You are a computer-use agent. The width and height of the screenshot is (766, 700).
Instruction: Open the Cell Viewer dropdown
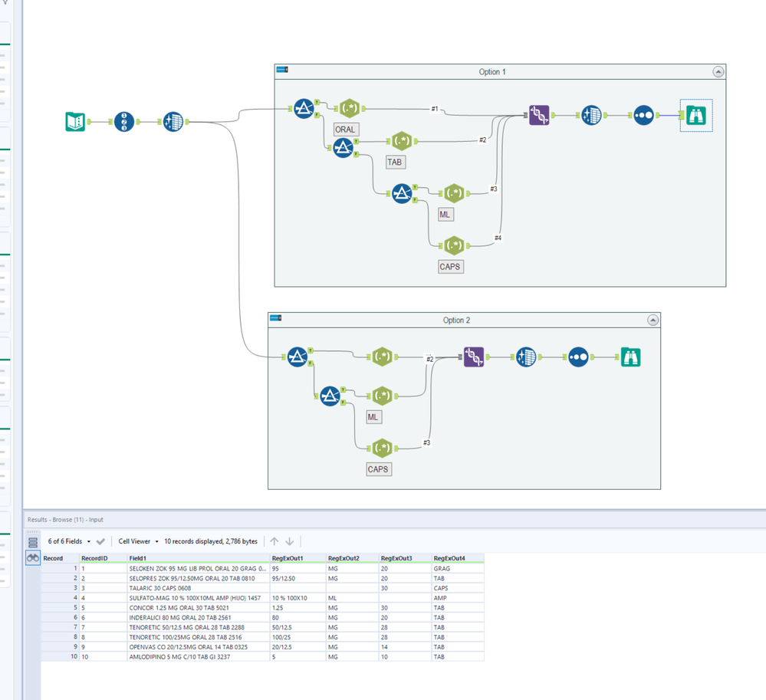(x=138, y=541)
